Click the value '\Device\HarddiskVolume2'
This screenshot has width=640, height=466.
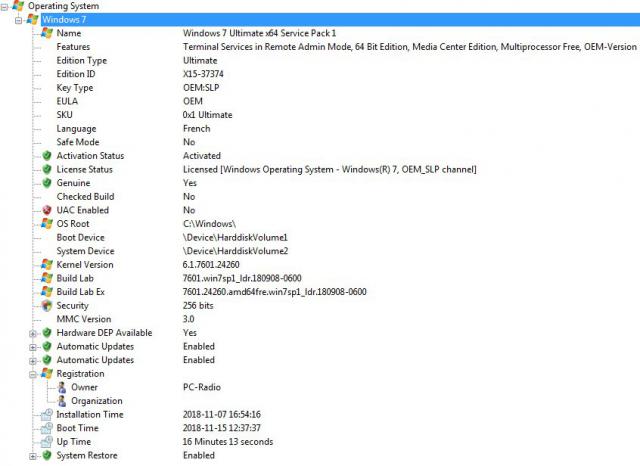(x=235, y=251)
